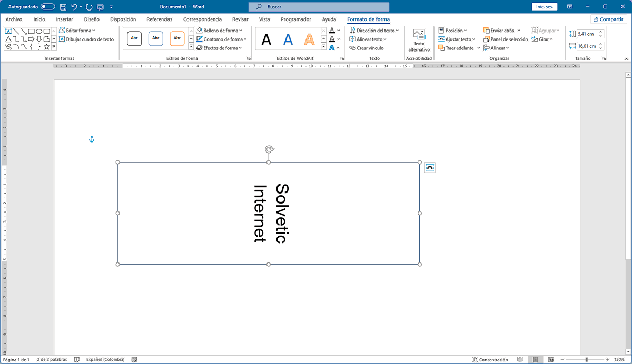The width and height of the screenshot is (632, 364).
Task: Click the Compartir button
Action: pyautogui.click(x=608, y=19)
